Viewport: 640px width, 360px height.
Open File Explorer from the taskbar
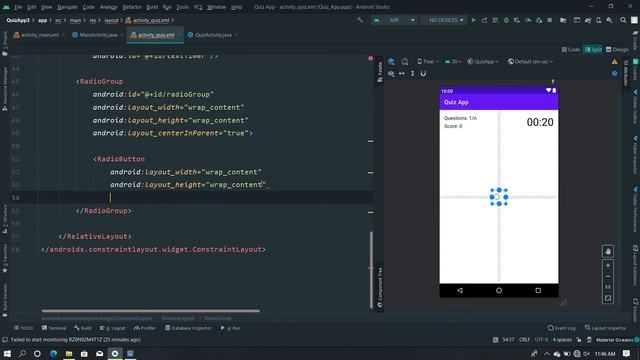coord(69,353)
